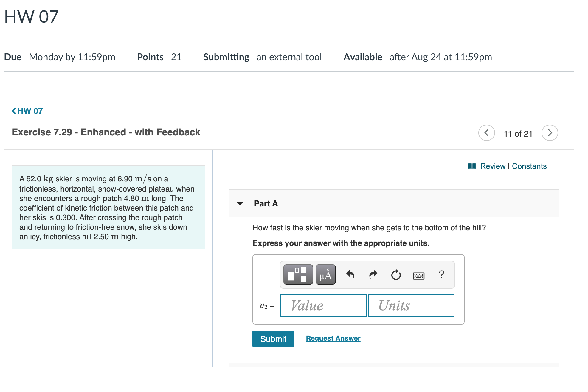588x392 pixels.
Task: Collapse Part A with the triangle
Action: (x=240, y=203)
